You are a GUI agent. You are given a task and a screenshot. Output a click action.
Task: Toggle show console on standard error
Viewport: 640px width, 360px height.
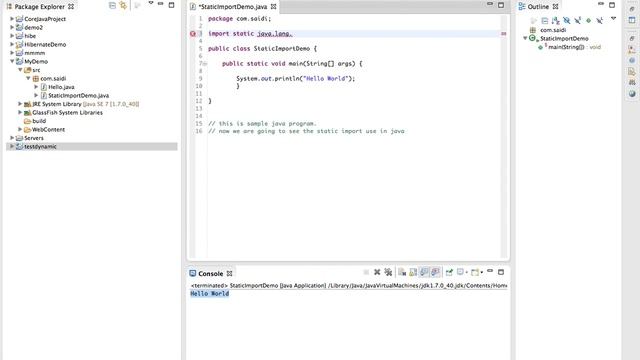pos(436,272)
